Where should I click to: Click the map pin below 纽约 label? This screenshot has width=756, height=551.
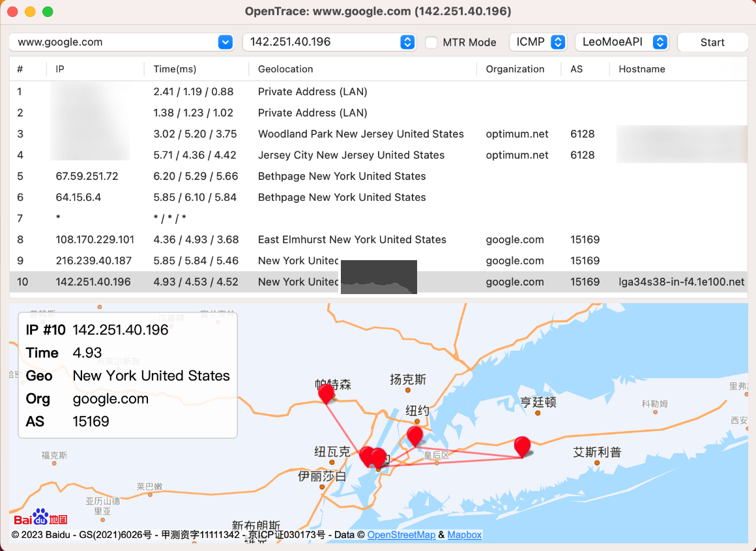[414, 435]
